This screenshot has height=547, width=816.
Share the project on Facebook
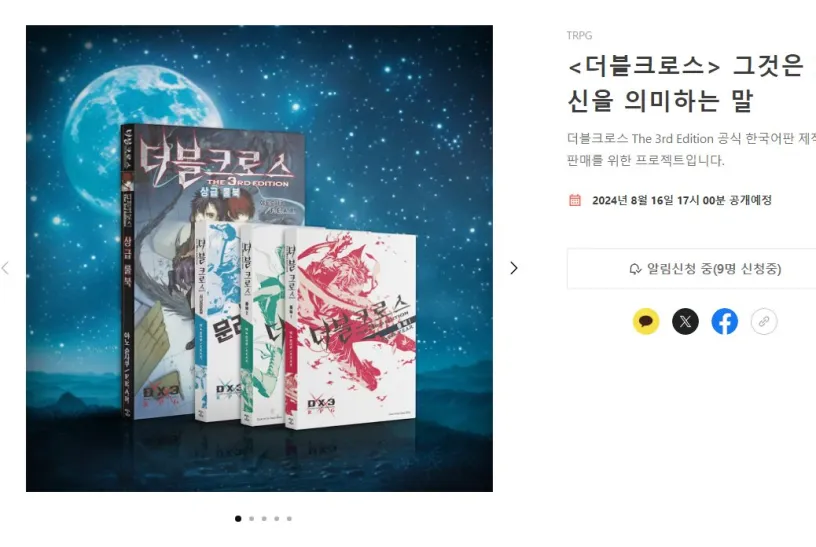point(724,321)
